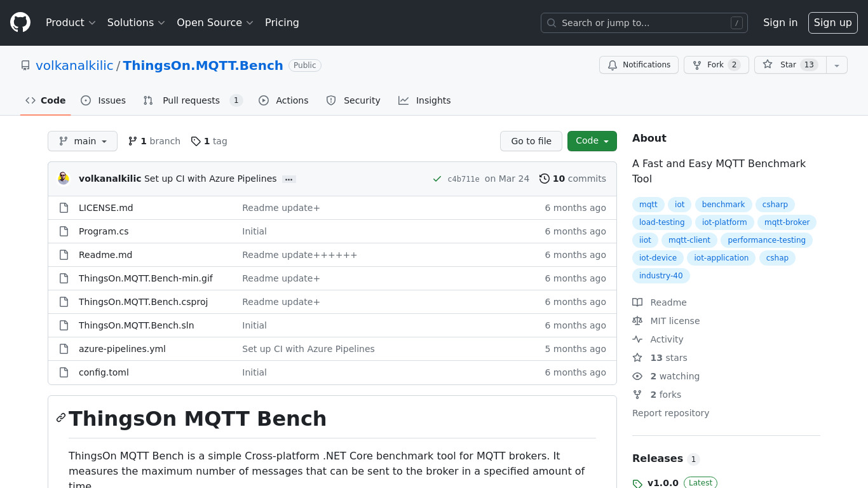The height and width of the screenshot is (488, 868).
Task: View the 1 tag link
Action: coord(209,141)
